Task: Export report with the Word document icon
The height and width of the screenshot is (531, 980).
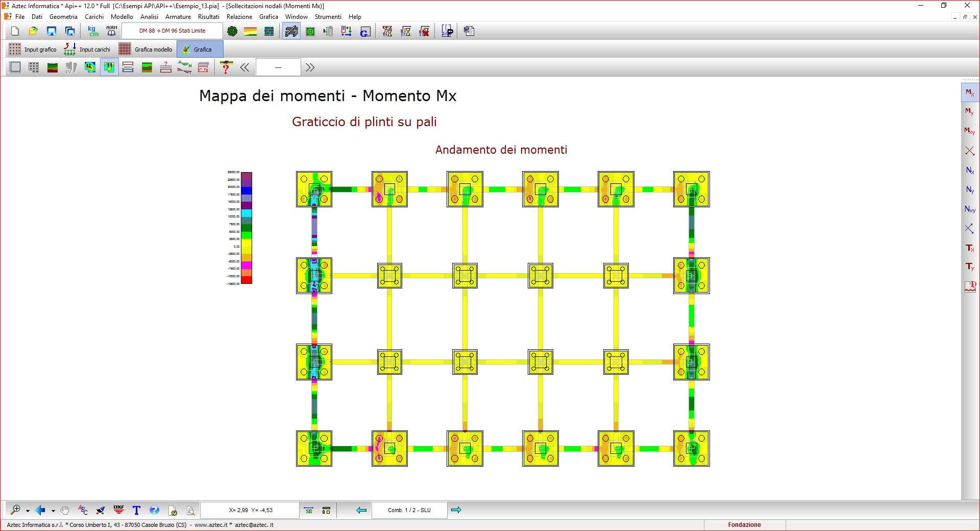Action: coord(469,31)
